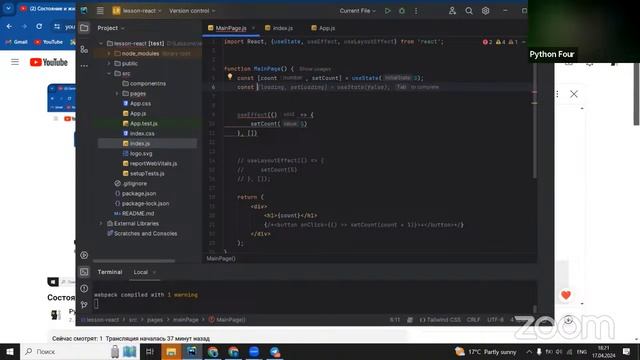640x360 pixels.
Task: Open YouTube hamburger guide menu
Action: [15, 62]
